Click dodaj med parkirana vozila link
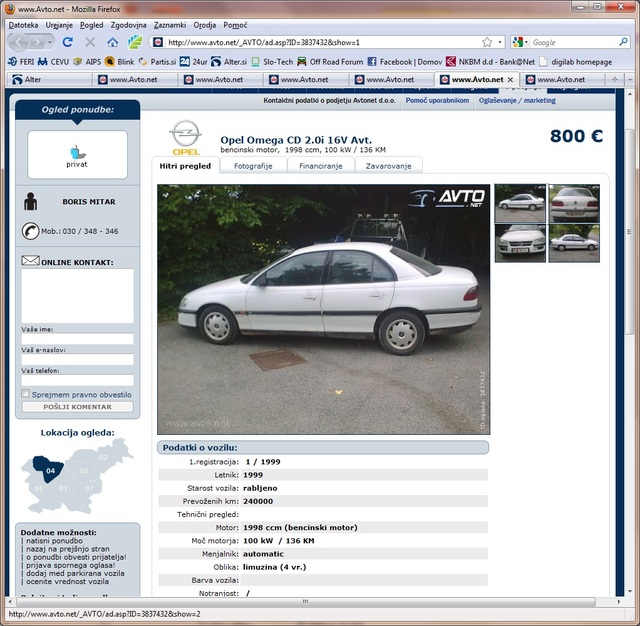Screen dimensions: 640x626 [76, 573]
